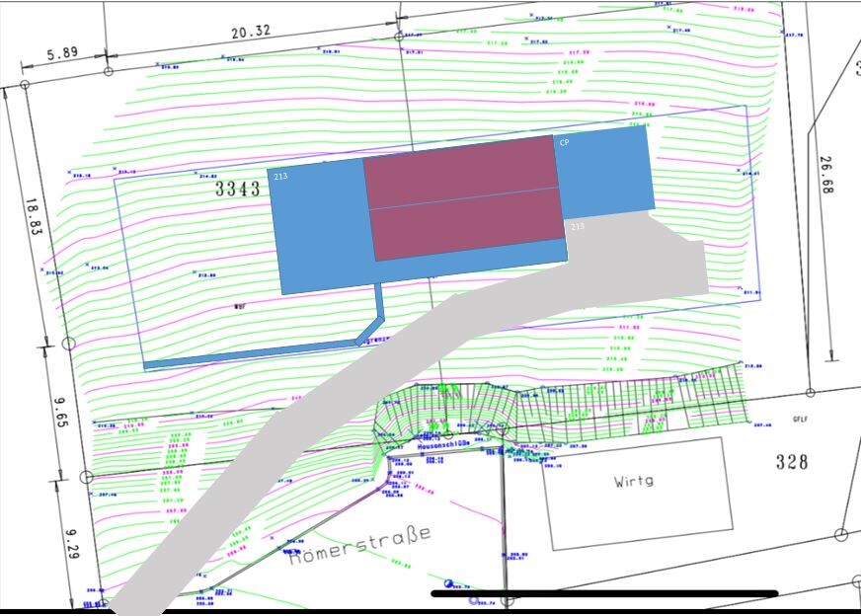Click the white 213 label on gray driveway
The image size is (864, 616).
[578, 227]
